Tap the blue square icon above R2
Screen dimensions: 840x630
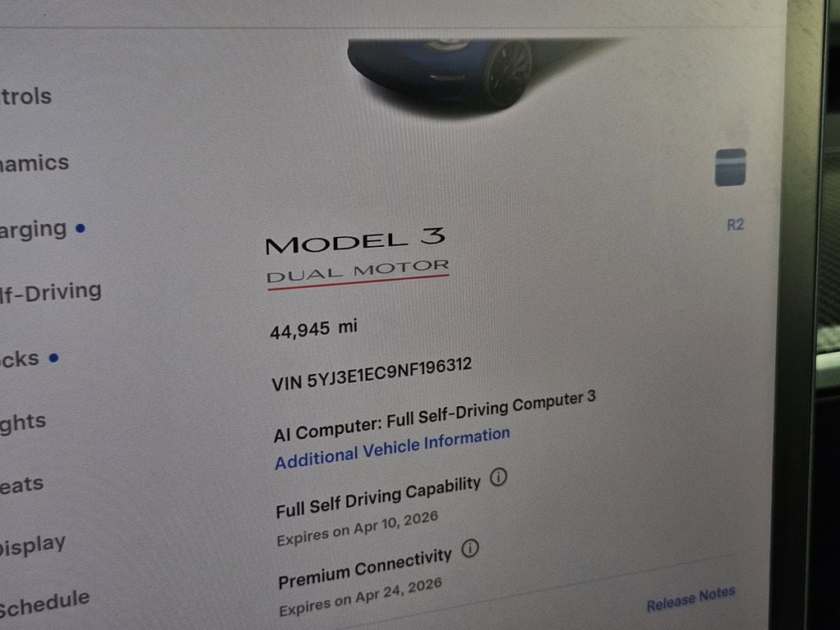point(730,167)
